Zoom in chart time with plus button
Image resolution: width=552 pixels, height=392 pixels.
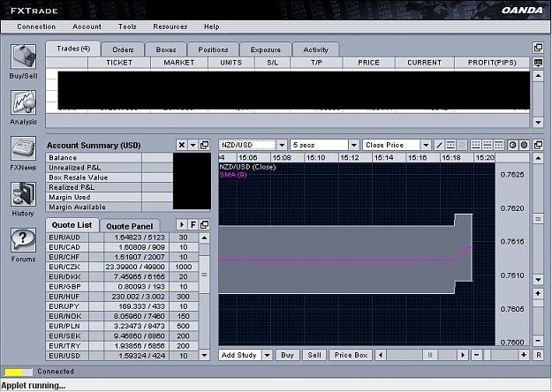point(524,355)
